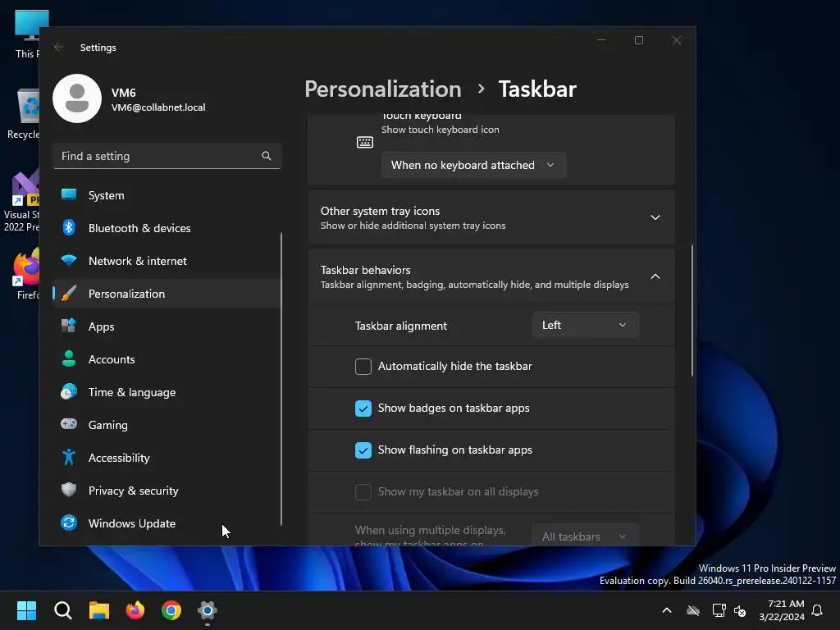The image size is (840, 630).
Task: Click the VM6 profile avatar
Action: click(77, 98)
